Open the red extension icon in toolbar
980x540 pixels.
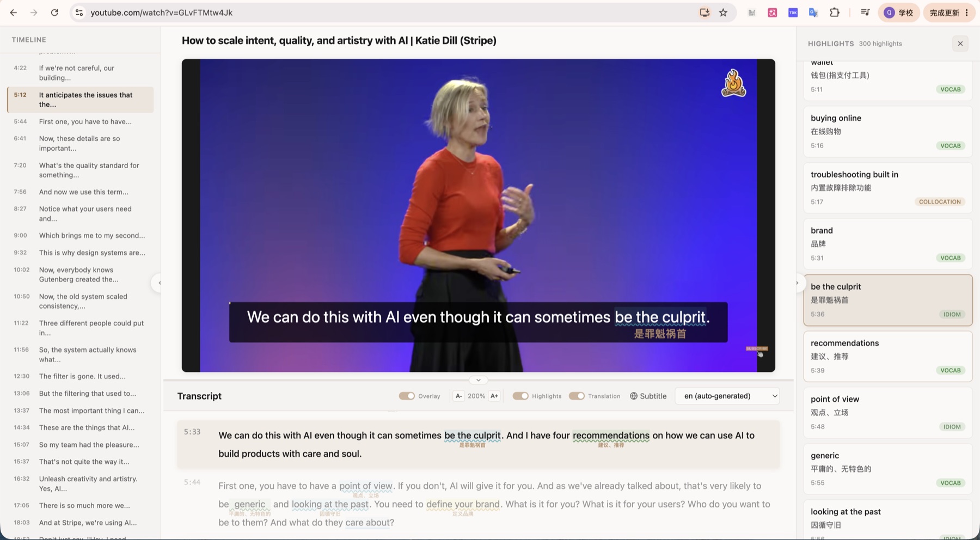click(772, 13)
